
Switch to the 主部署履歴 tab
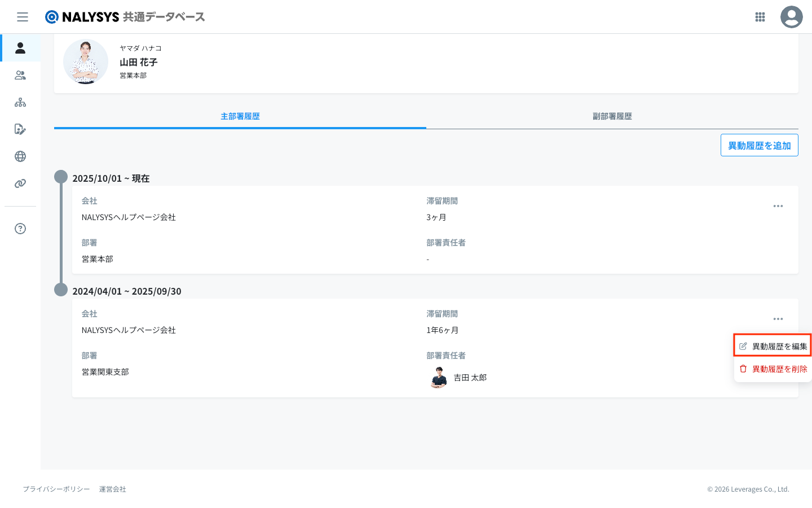tap(240, 116)
